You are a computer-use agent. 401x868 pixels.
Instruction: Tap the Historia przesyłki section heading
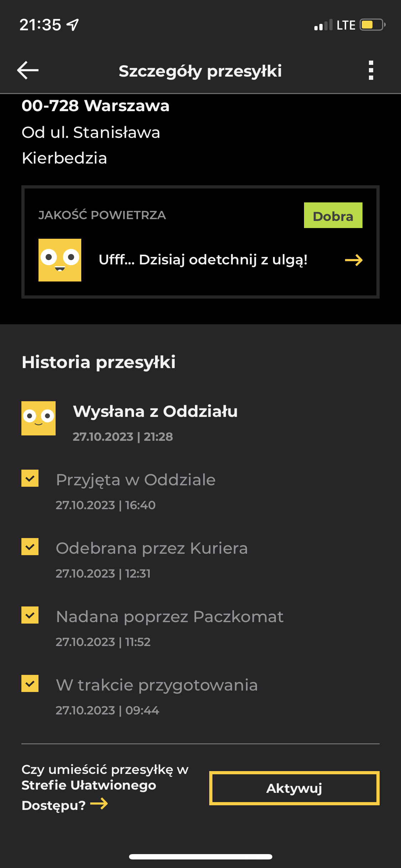[x=99, y=362]
